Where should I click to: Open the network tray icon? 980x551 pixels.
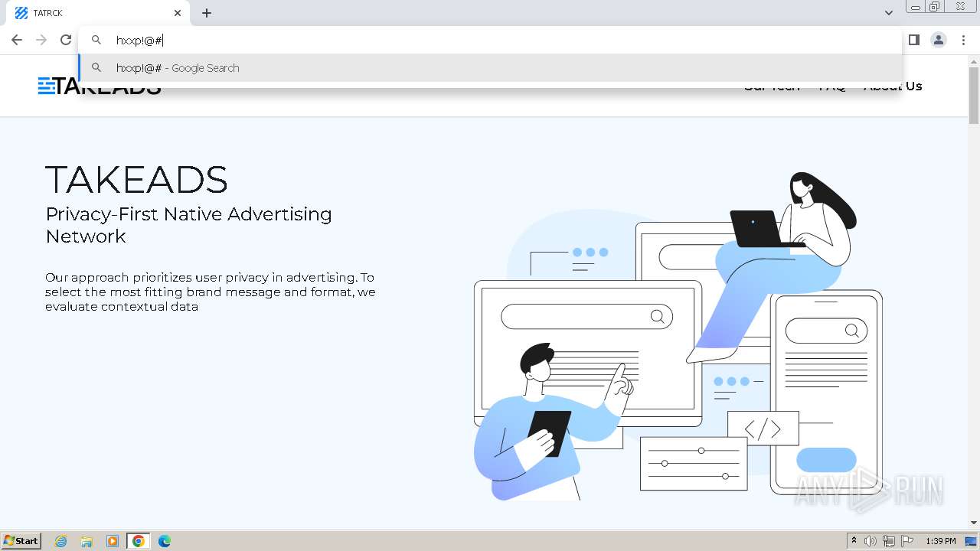tap(889, 541)
